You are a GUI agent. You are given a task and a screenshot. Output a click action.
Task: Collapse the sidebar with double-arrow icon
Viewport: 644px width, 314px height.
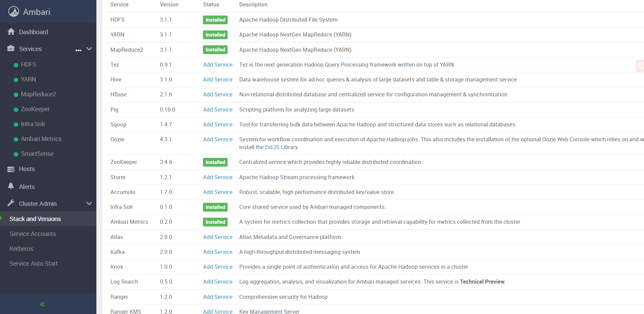coord(42,304)
